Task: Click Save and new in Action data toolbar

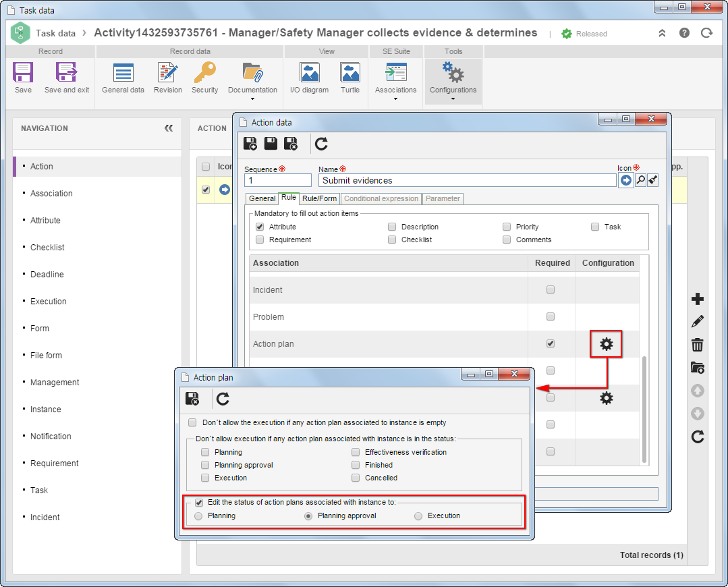Action: 250,144
